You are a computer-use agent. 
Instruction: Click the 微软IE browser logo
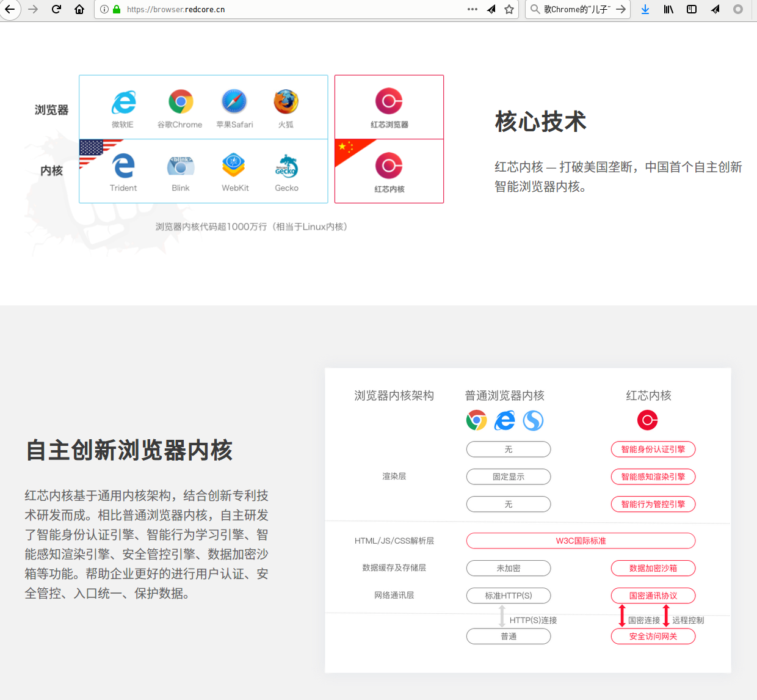[x=123, y=102]
